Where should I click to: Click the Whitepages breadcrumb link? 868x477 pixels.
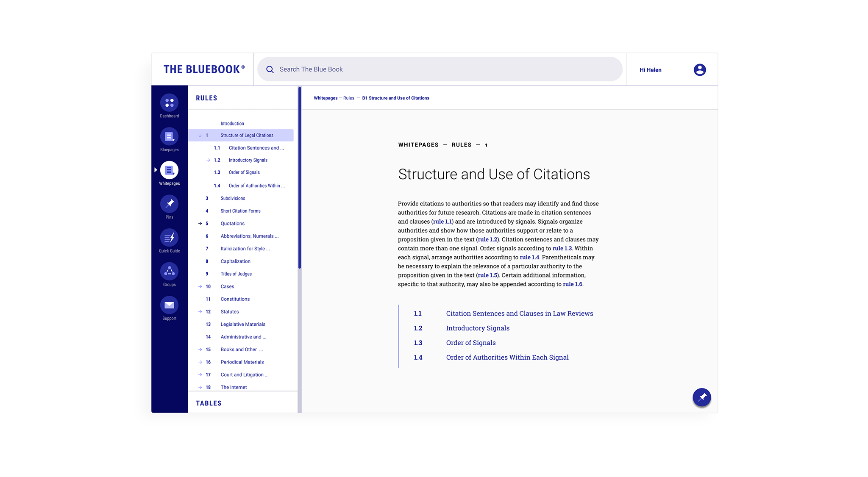tap(325, 98)
